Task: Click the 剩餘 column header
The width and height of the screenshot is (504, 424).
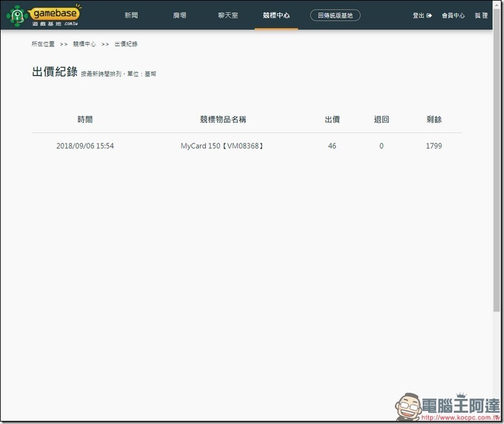Action: point(434,120)
